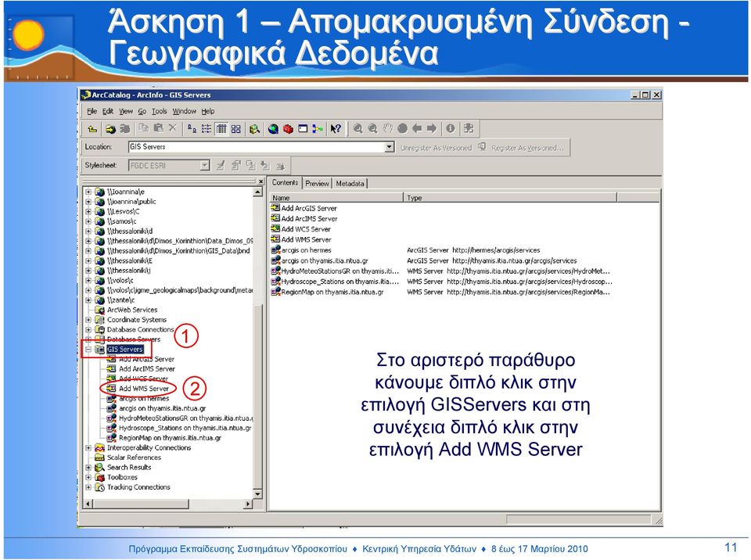The width and height of the screenshot is (751, 560).
Task: Open the Help menu
Action: click(208, 111)
